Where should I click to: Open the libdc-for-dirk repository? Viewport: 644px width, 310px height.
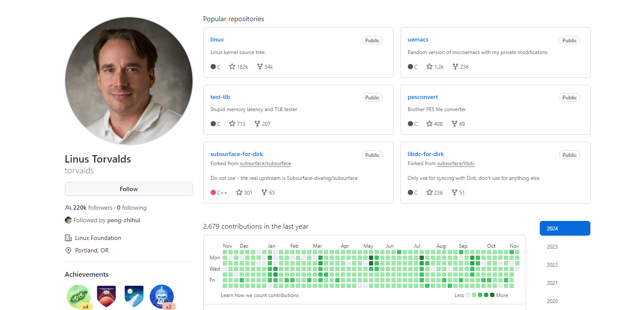click(426, 154)
